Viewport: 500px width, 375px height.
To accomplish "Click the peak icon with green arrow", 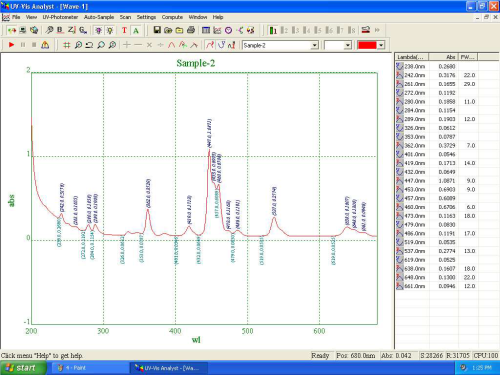I will 183,45.
